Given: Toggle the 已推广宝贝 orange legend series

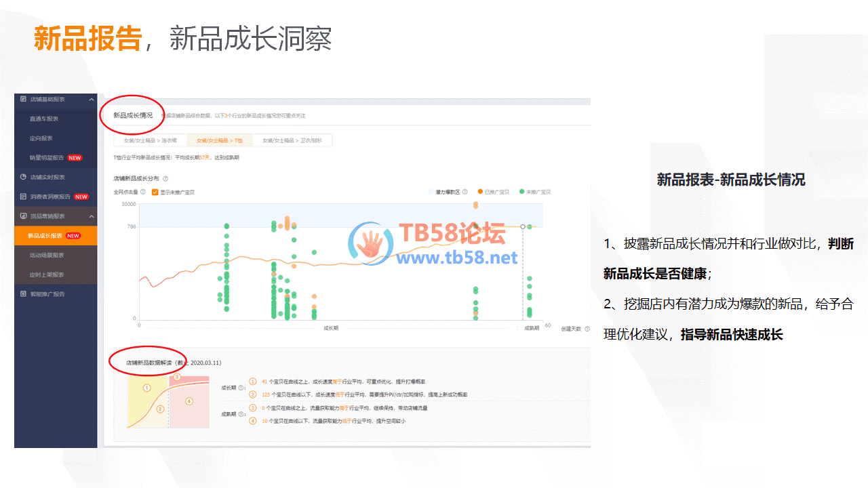Looking at the screenshot, I should point(494,192).
